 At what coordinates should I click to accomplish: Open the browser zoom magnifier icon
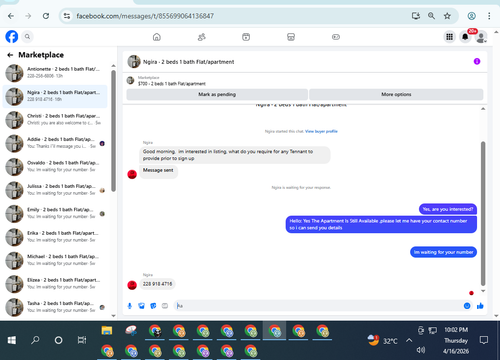pyautogui.click(x=431, y=16)
